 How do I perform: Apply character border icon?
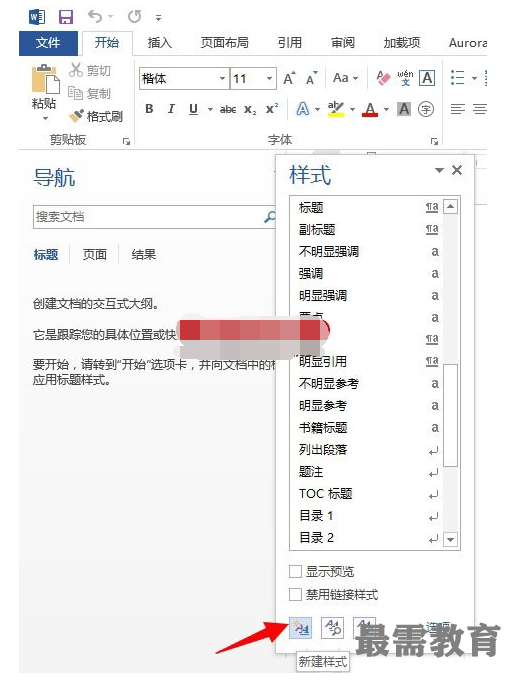tap(427, 78)
